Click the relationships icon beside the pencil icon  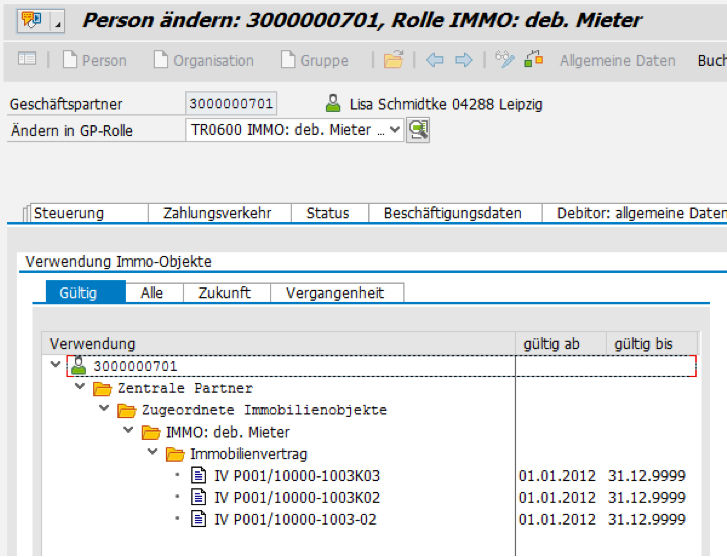click(534, 60)
